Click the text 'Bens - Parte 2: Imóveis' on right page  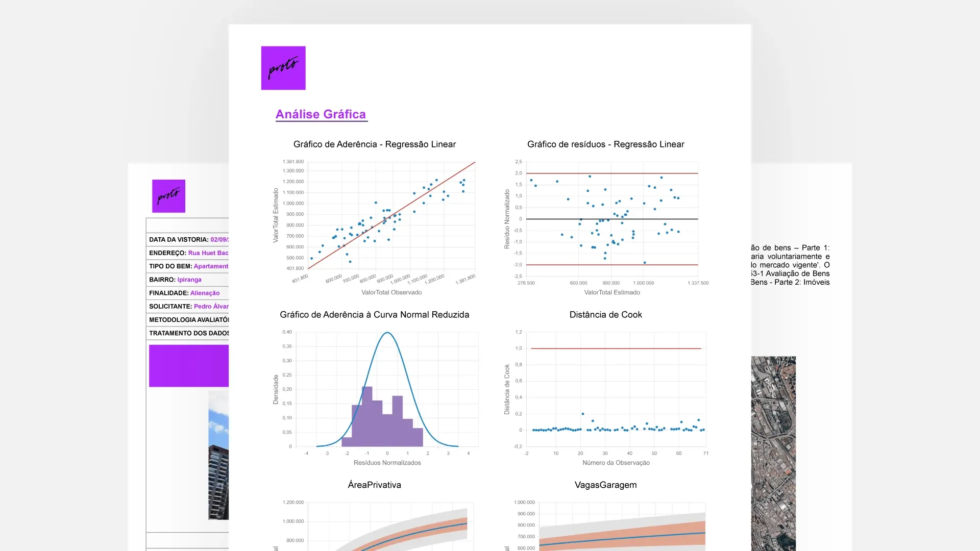tap(790, 282)
